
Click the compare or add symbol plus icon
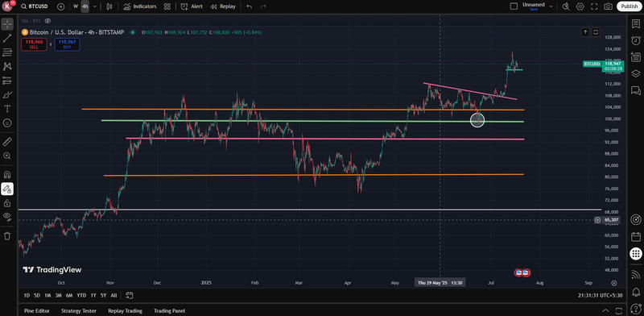coord(61,6)
